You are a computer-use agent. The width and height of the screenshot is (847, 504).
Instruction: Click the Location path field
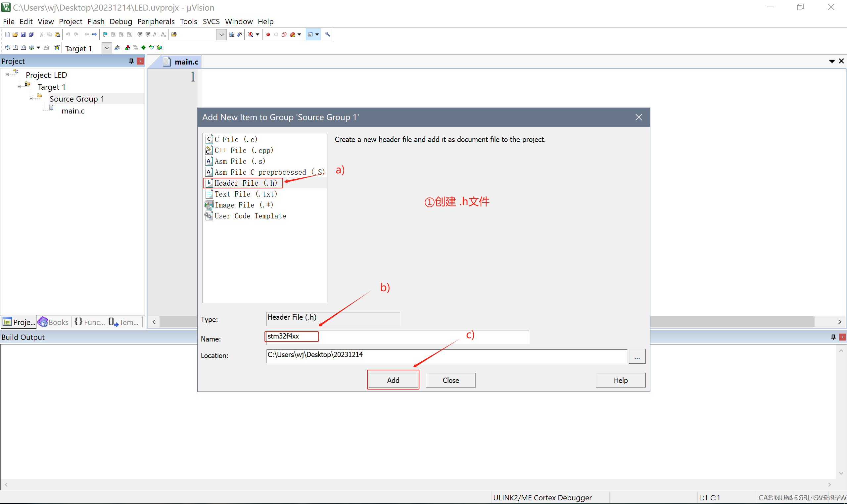447,356
